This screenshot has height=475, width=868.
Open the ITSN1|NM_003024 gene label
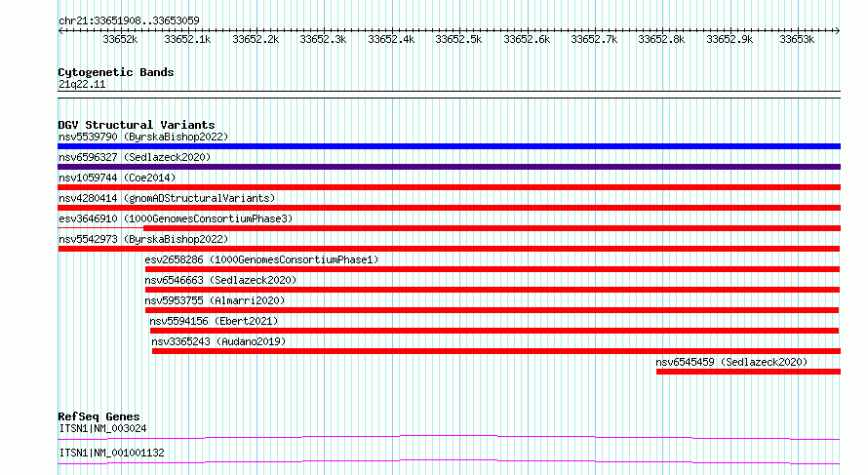[x=102, y=428]
